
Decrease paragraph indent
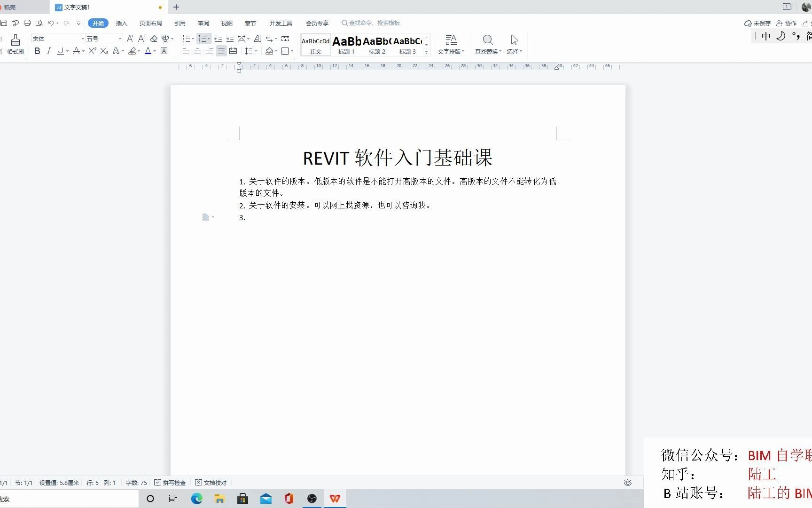point(218,39)
